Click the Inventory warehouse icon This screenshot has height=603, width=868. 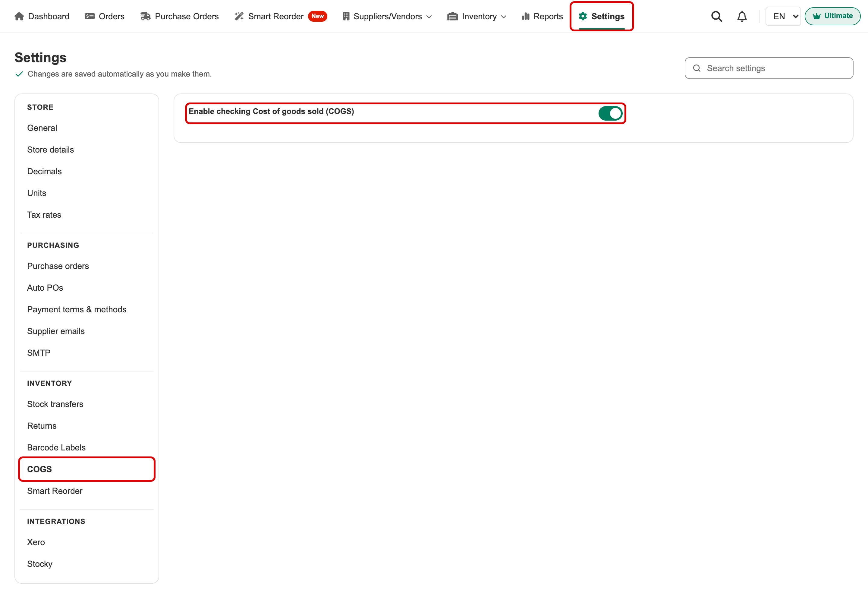tap(452, 16)
